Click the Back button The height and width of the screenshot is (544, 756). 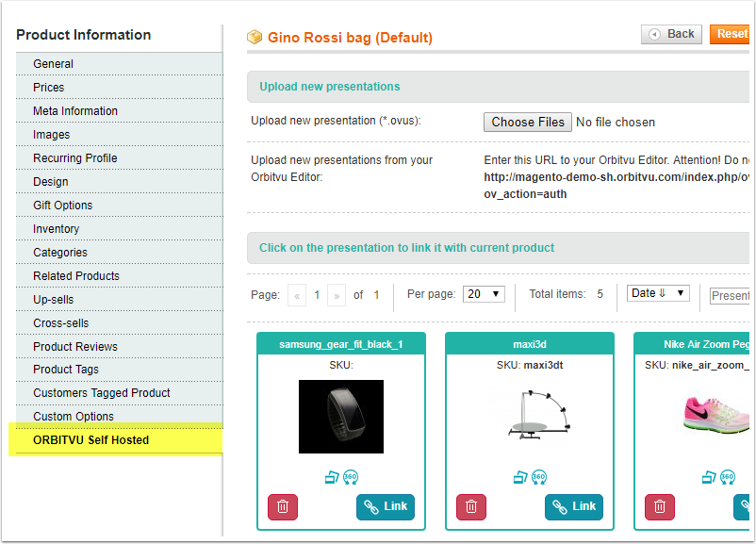click(x=671, y=34)
